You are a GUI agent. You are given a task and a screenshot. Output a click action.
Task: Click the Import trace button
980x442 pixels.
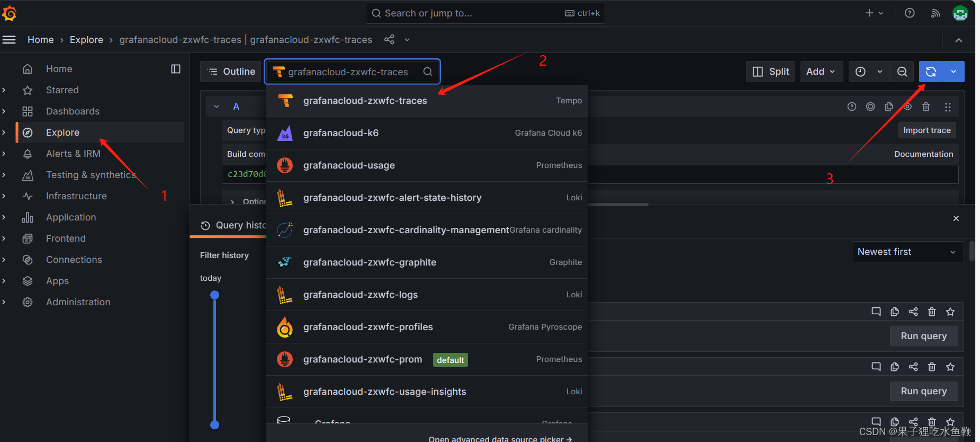pos(927,130)
